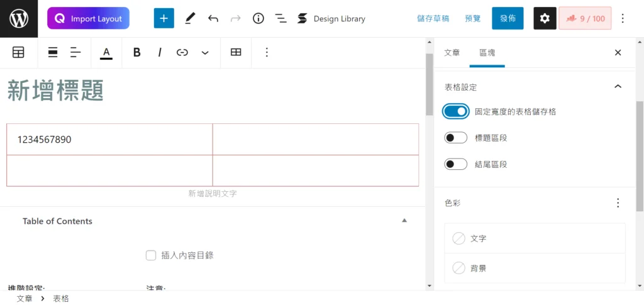Open text color A icon
The image size is (644, 305).
106,53
